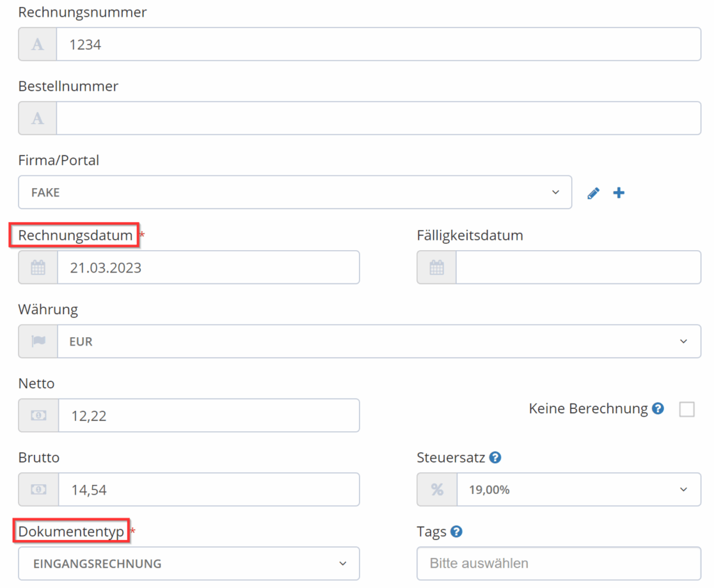This screenshot has height=588, width=714.
Task: Open the Rechnungsdatum calendar icon
Action: click(x=38, y=268)
